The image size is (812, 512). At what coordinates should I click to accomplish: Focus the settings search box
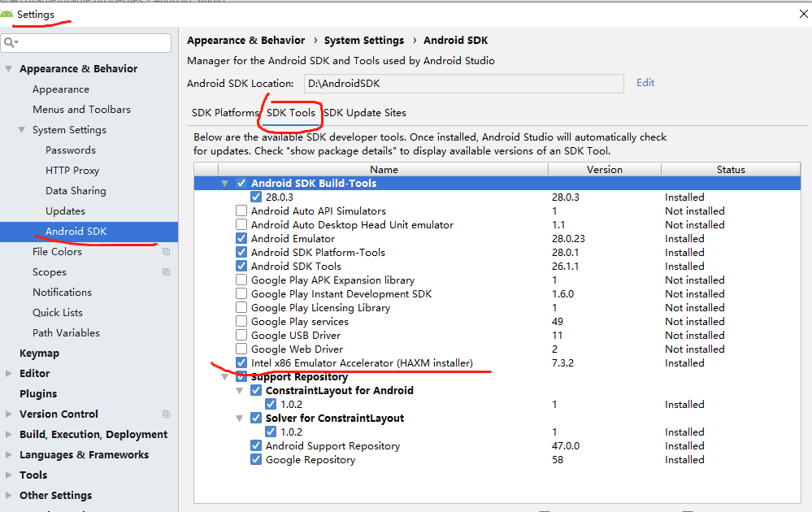point(86,42)
